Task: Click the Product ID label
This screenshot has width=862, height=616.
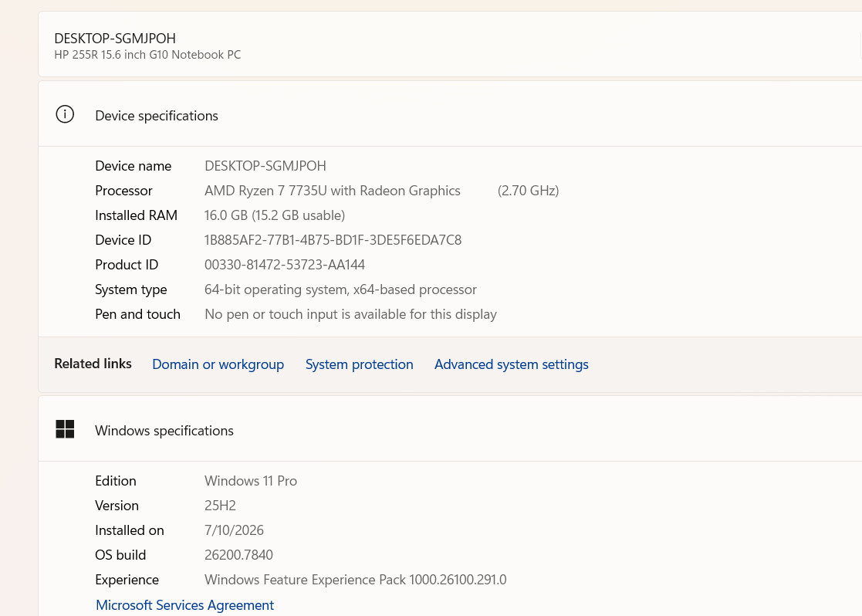Action: (127, 265)
